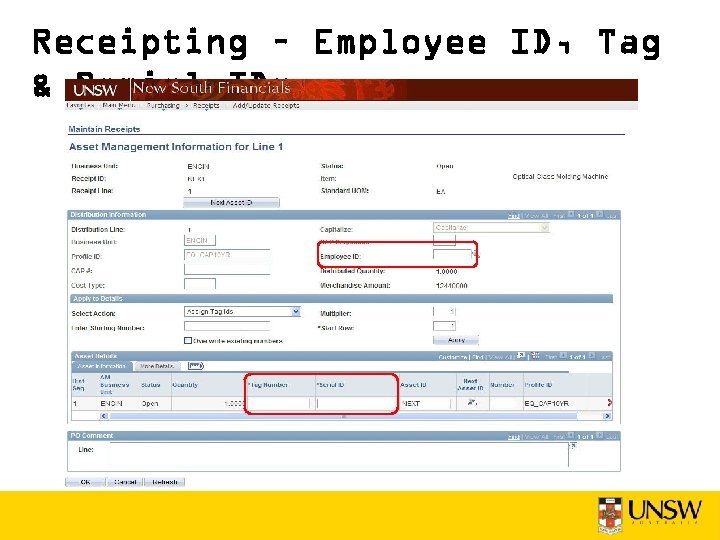
Task: Select Receipts in the breadcrumb
Action: tap(206, 105)
